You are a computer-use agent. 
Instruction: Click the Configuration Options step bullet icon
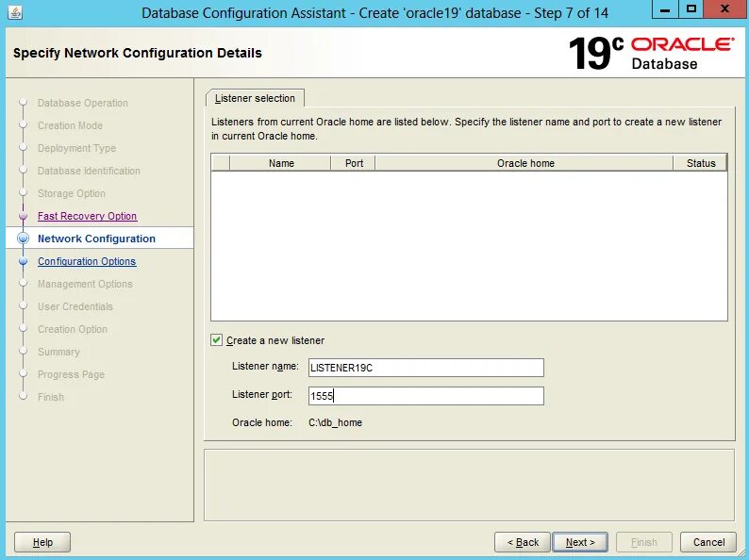23,261
